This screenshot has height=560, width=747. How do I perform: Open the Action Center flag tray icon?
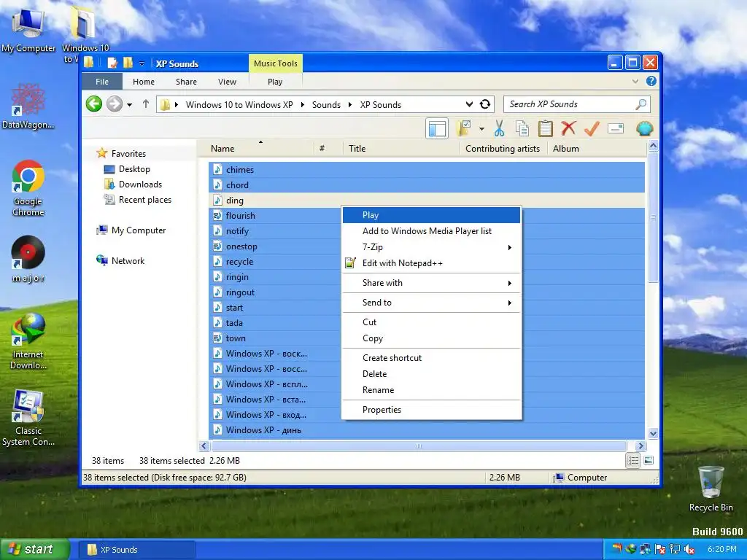[659, 549]
